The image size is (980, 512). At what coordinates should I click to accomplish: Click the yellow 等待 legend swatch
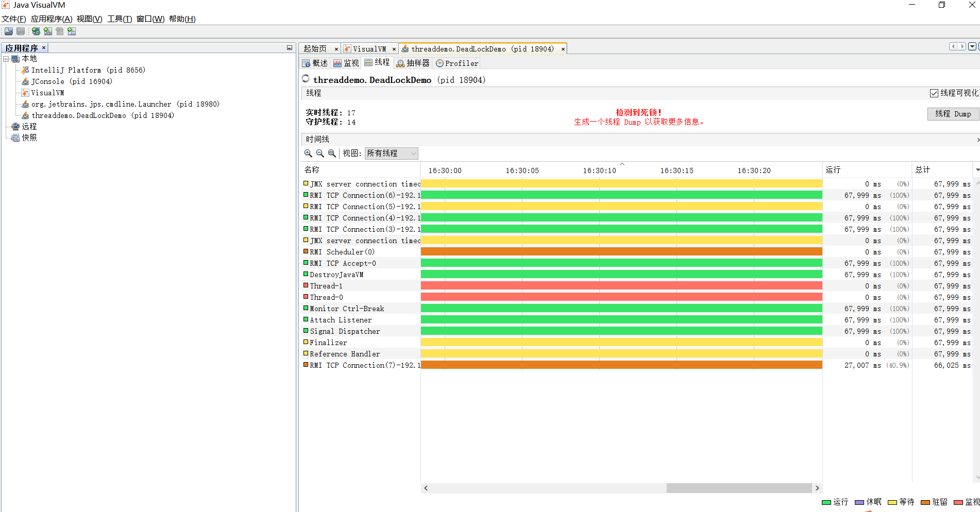pos(892,503)
